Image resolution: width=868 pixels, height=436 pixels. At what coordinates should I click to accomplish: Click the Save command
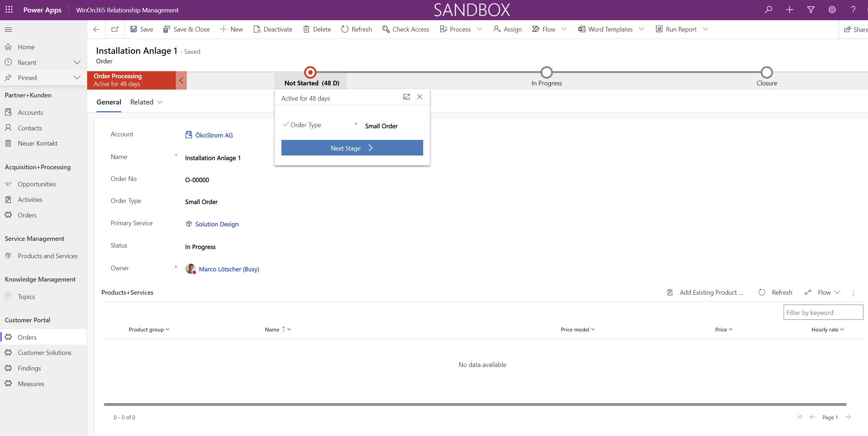pyautogui.click(x=141, y=29)
